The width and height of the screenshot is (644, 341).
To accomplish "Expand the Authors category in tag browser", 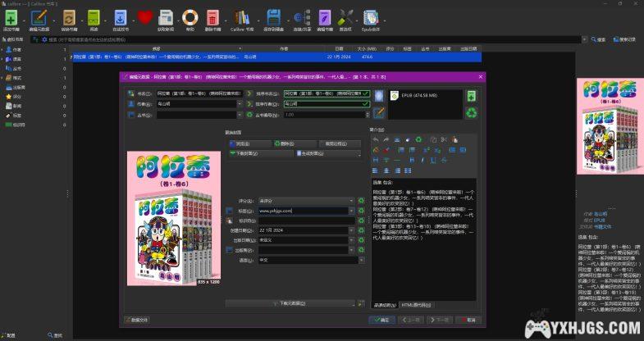I will click(x=2, y=50).
